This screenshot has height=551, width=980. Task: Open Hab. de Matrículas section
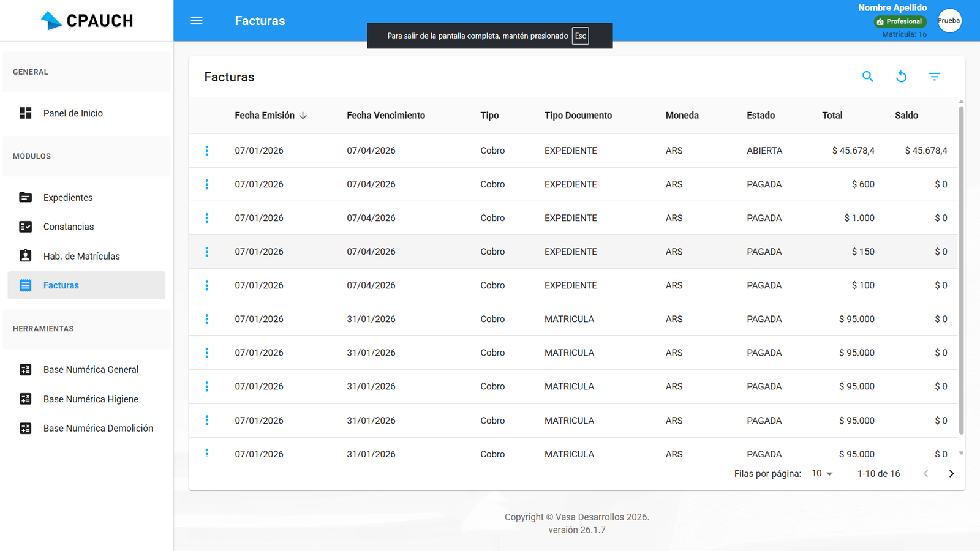81,256
